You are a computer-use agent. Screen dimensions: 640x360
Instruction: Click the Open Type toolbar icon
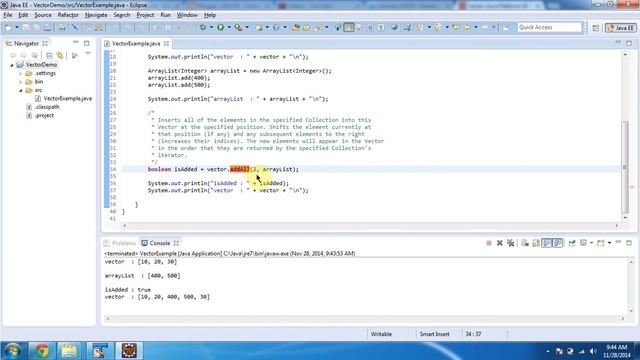(296, 27)
